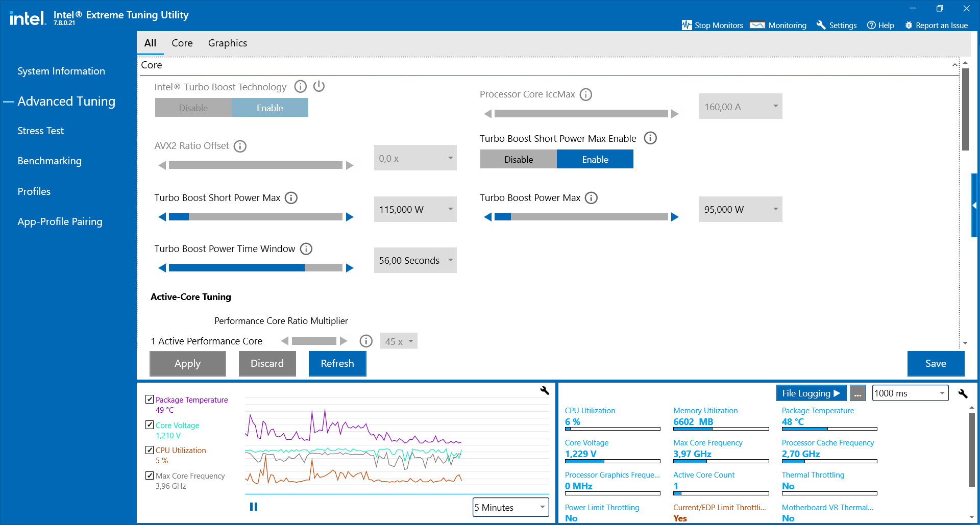Open Monitoring view from top bar
This screenshot has width=980, height=525.
(778, 25)
